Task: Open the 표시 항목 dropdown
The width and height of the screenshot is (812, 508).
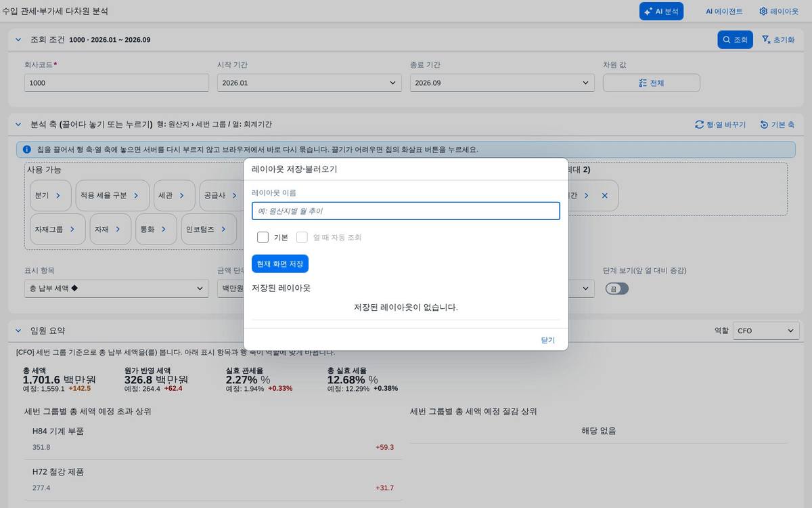Action: point(116,289)
